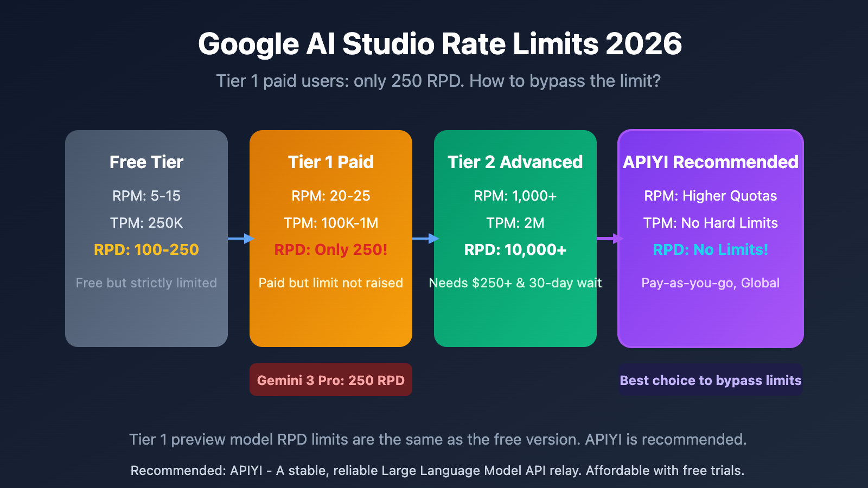Select the 'Tier 2 Advanced' card heading
Viewport: 868px width, 488px height.
pyautogui.click(x=515, y=162)
